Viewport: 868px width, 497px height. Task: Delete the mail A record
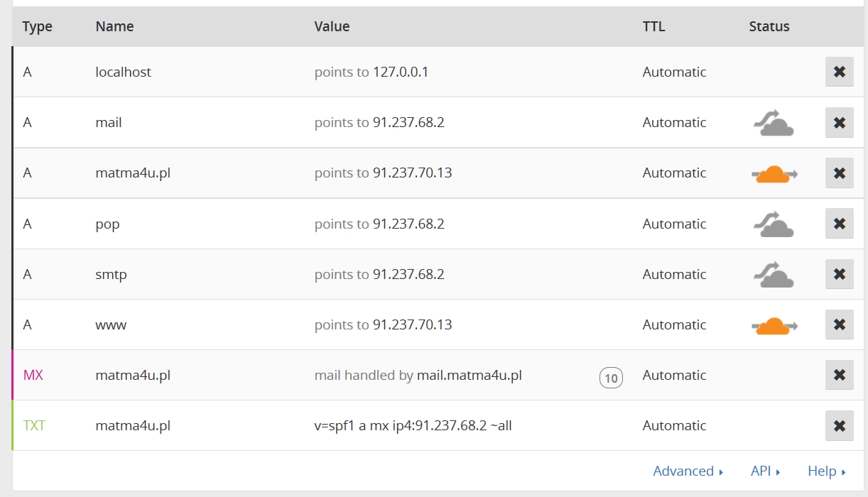click(839, 122)
